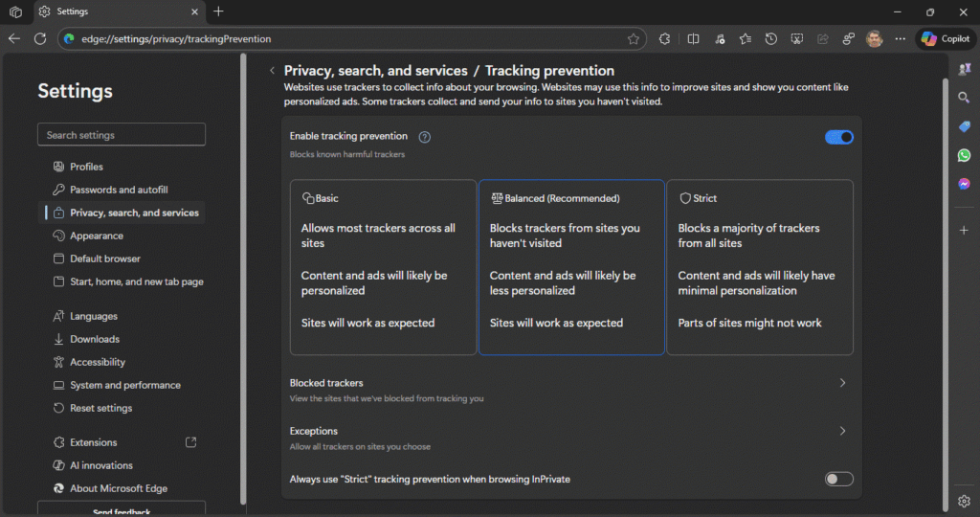
Task: Select the Basic tracking prevention card
Action: click(383, 267)
